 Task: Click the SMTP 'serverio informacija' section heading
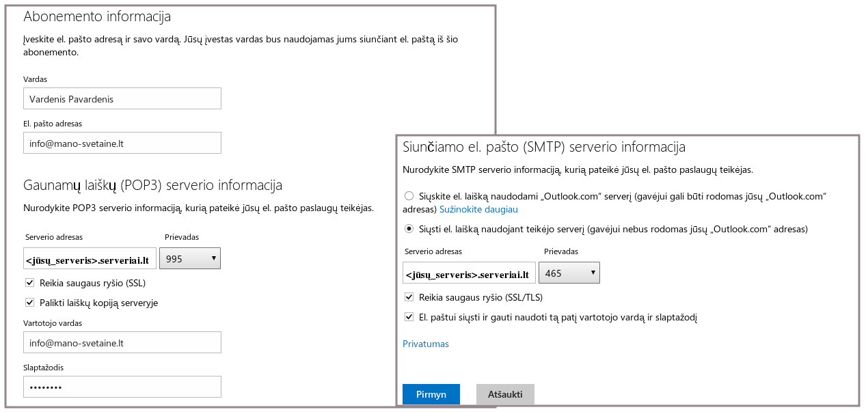tap(544, 147)
